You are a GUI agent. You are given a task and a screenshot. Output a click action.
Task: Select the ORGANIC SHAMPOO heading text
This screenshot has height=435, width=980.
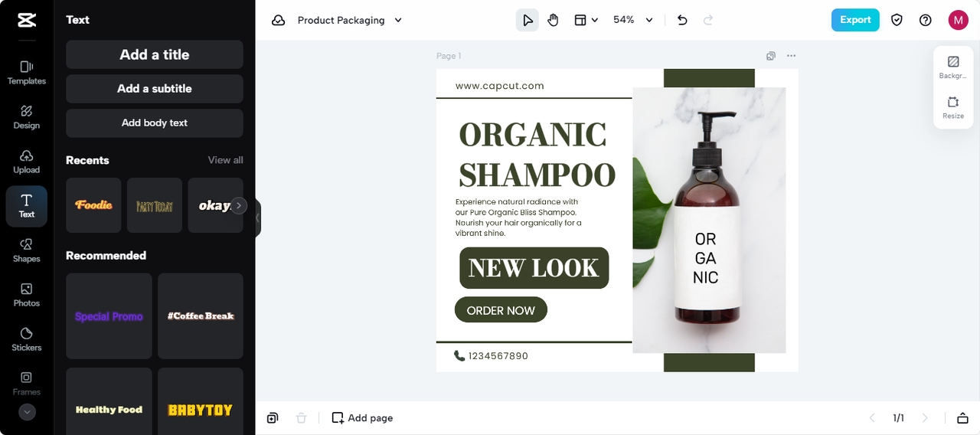(x=537, y=155)
